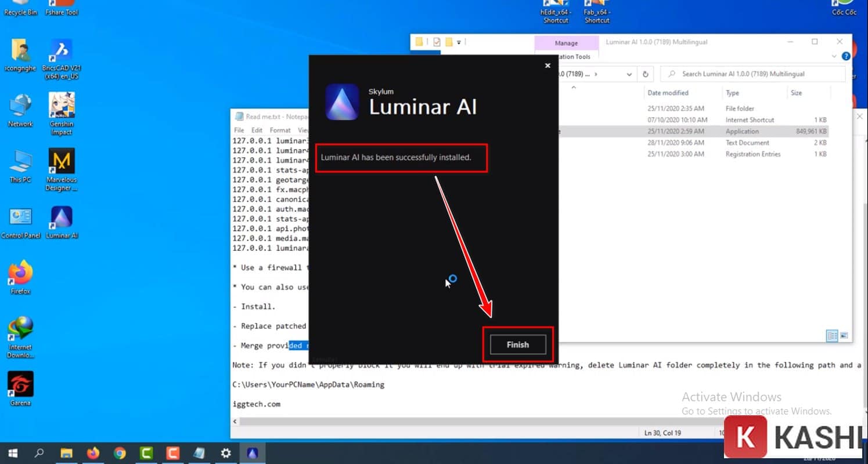
Task: Open the hEdit_x64 desktop shortcut
Action: point(556,12)
